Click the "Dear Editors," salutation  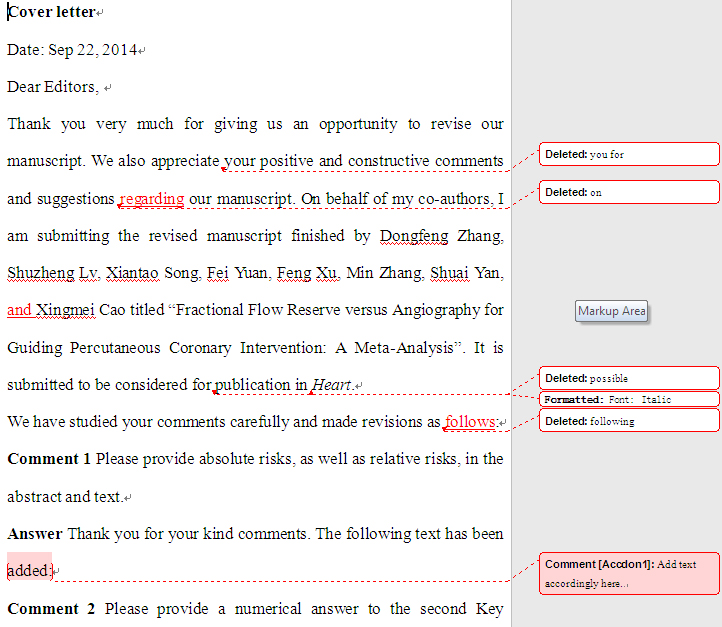coord(53,87)
